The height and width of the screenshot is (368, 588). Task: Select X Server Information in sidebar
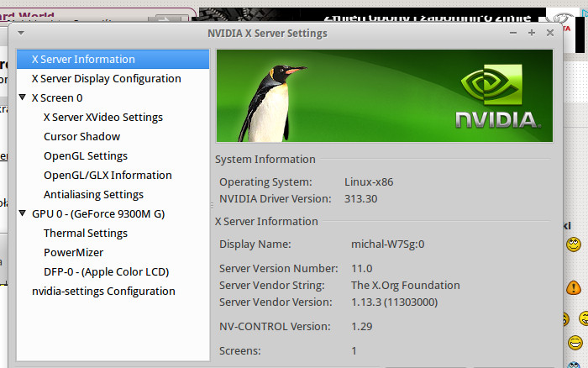[113, 60]
